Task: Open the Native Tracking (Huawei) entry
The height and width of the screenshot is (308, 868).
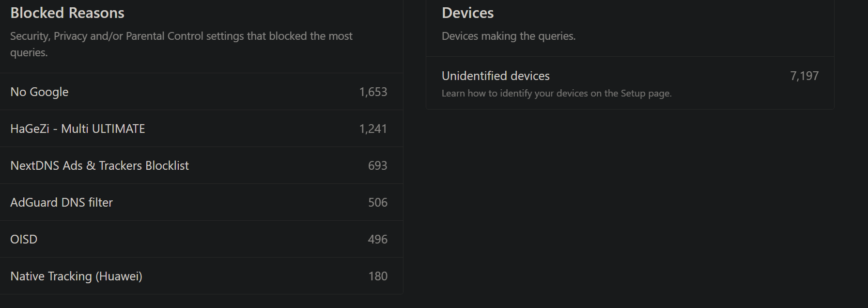Action: (x=76, y=276)
